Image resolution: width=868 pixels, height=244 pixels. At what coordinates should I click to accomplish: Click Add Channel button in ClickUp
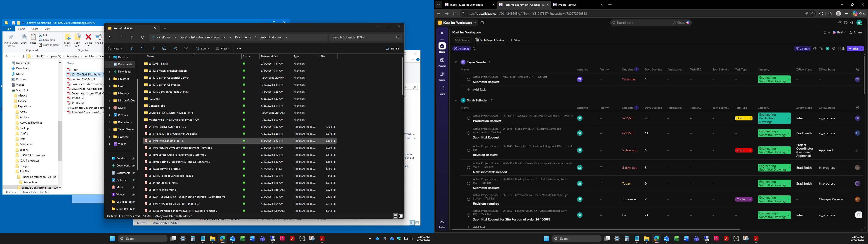pyautogui.click(x=462, y=40)
